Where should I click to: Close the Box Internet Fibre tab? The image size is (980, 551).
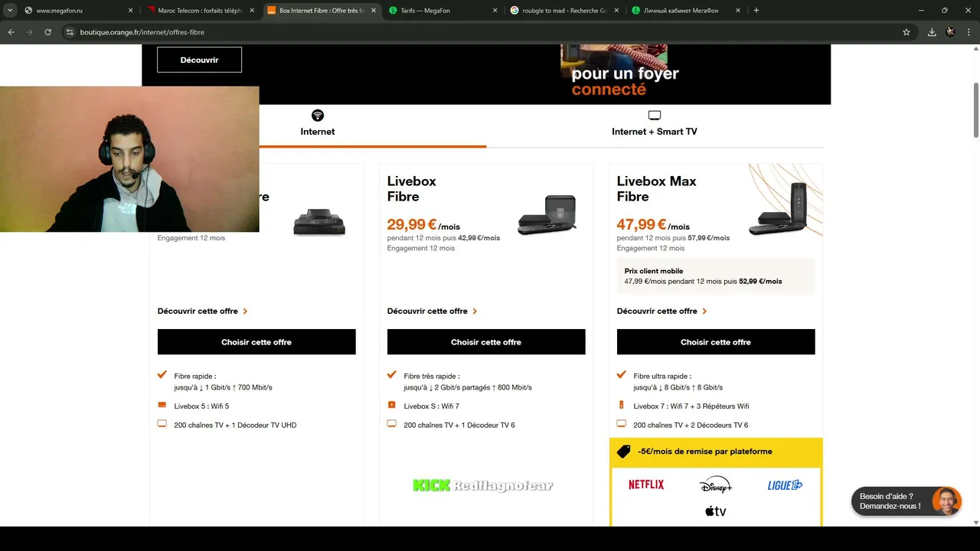(374, 11)
